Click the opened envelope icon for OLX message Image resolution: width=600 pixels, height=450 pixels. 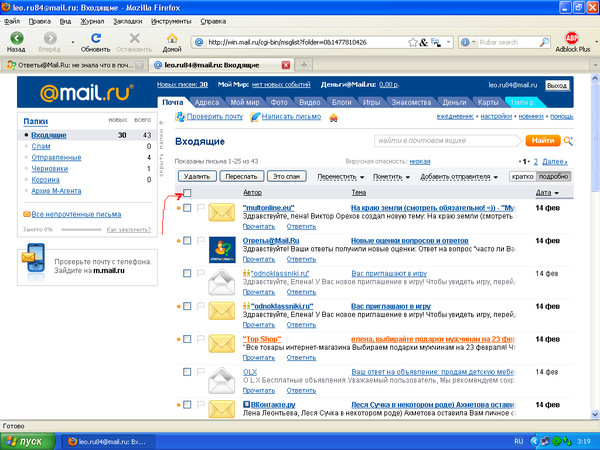pyautogui.click(x=222, y=379)
